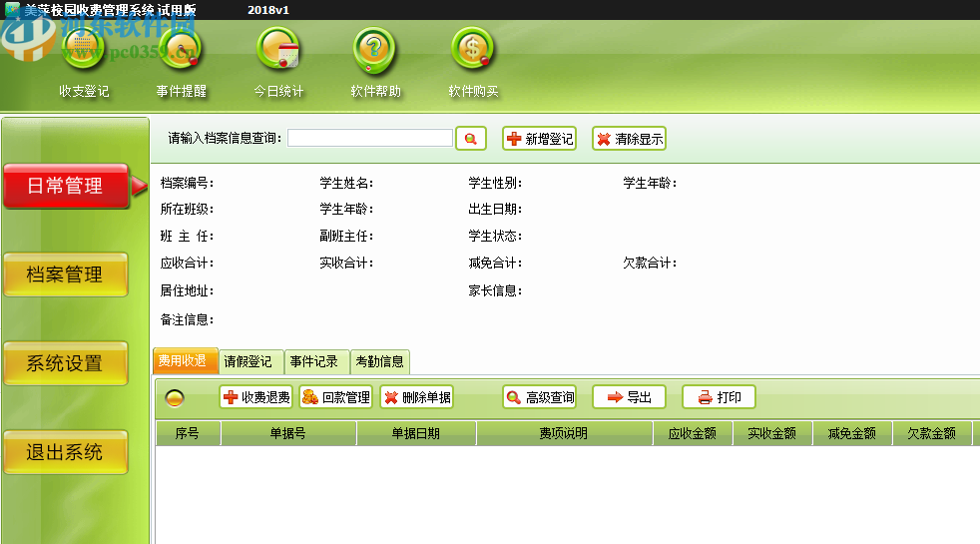Switch to the 事件记录 tab
Image resolution: width=980 pixels, height=544 pixels.
point(316,361)
